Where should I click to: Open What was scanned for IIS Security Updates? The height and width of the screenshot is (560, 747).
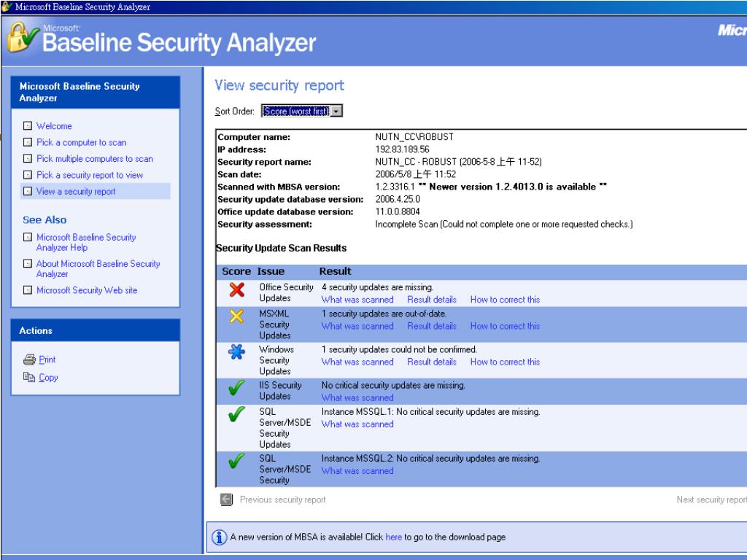pyautogui.click(x=357, y=397)
